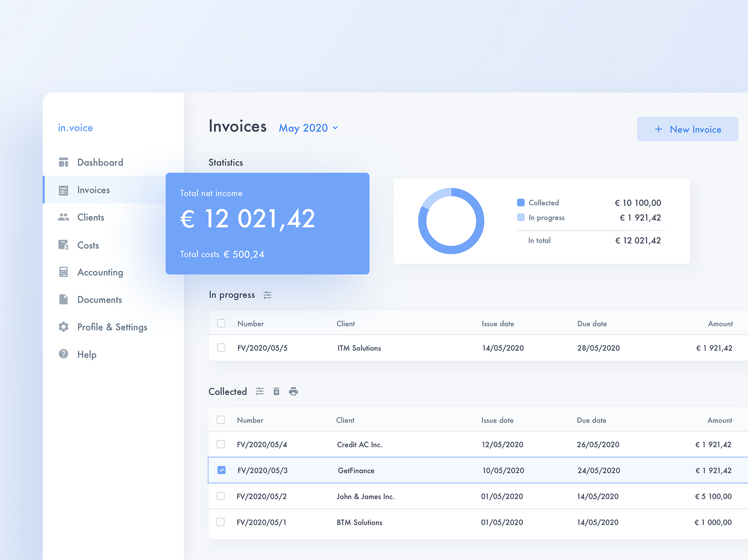
Task: Click the Costs icon in the sidebar
Action: [64, 245]
